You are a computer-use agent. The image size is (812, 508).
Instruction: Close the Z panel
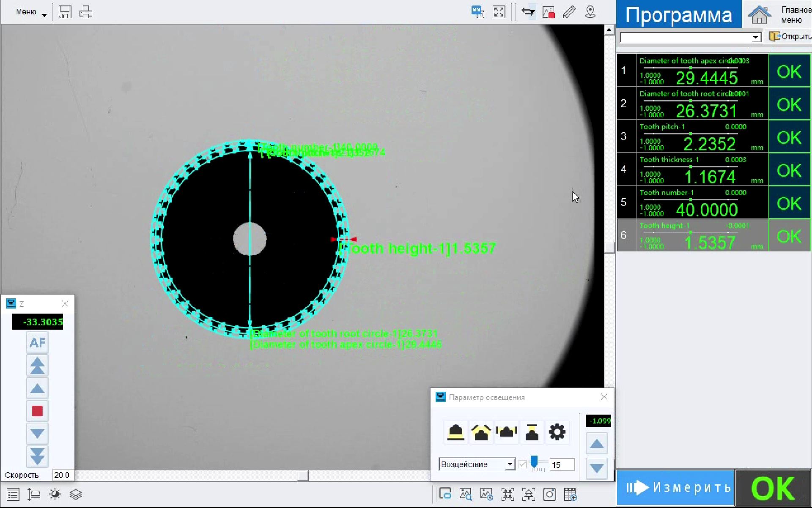(65, 303)
